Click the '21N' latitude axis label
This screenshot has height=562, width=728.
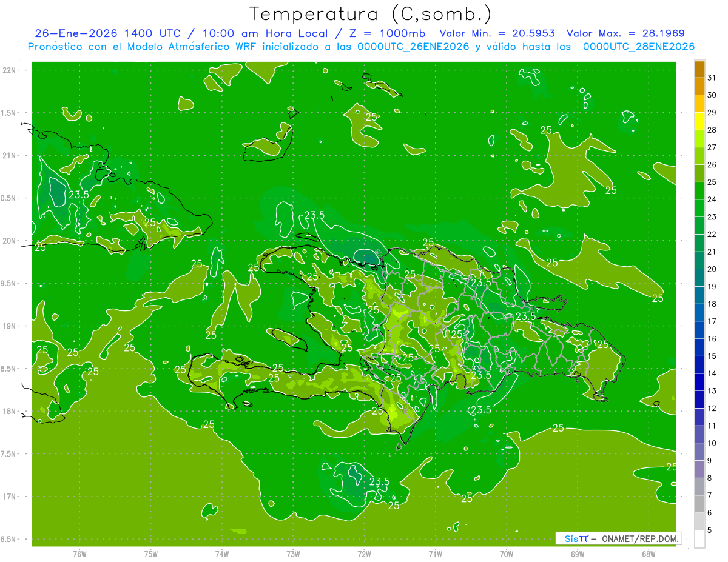click(9, 155)
